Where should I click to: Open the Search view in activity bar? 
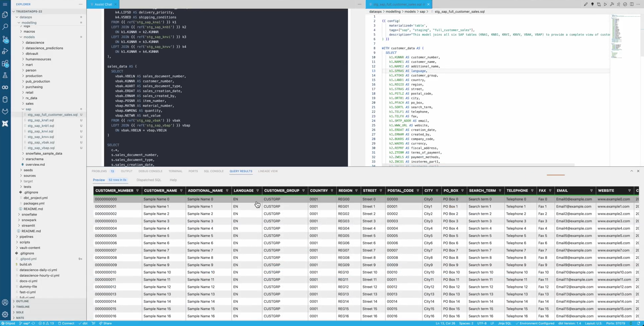tap(5, 27)
